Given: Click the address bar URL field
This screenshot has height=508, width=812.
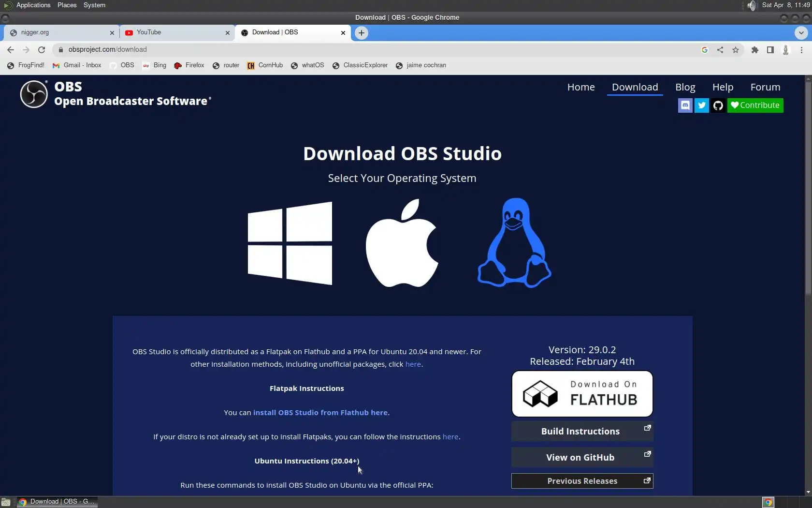Looking at the screenshot, I should (x=377, y=49).
